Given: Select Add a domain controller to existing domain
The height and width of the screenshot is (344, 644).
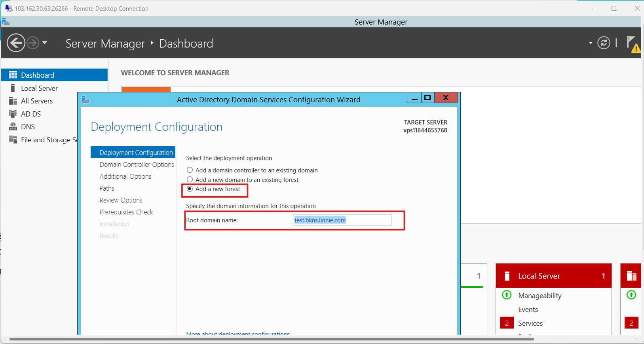Looking at the screenshot, I should click(x=190, y=170).
